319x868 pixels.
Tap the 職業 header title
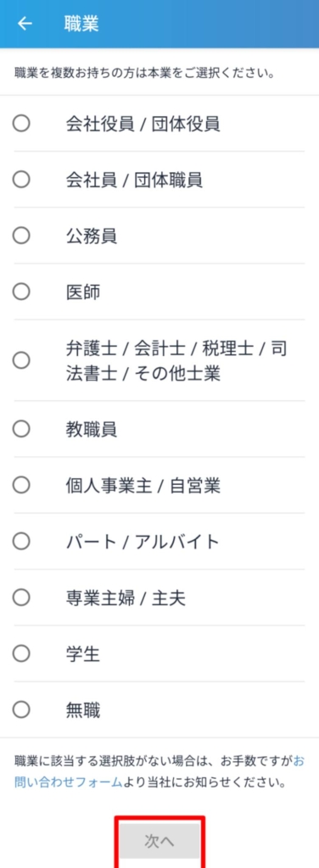point(81,25)
